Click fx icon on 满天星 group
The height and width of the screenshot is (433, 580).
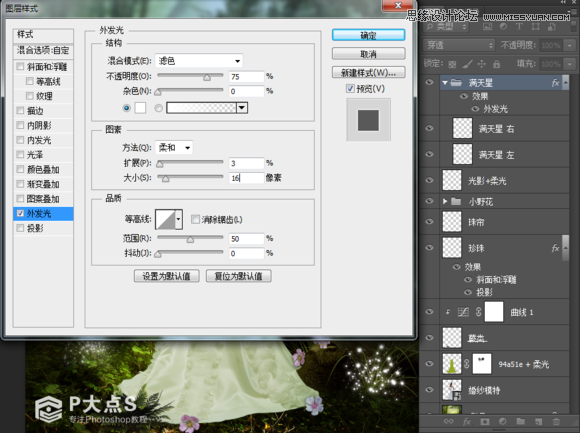point(555,83)
